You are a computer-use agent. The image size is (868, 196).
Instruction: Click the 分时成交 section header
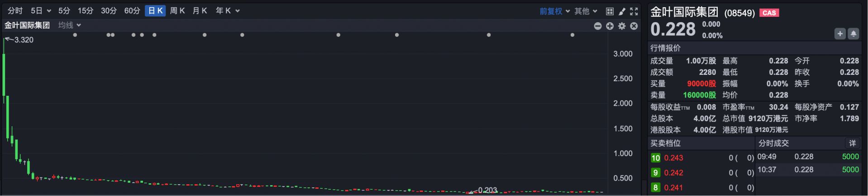[773, 143]
